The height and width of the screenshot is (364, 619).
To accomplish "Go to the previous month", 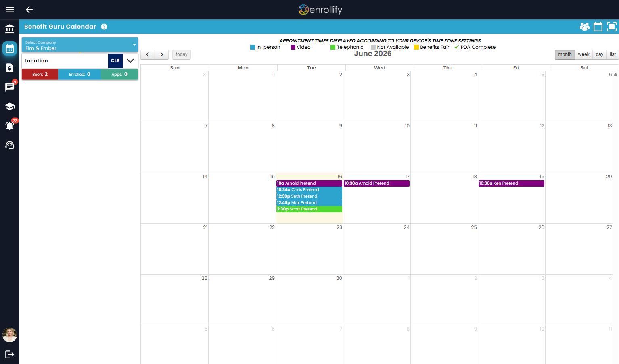I will [148, 54].
